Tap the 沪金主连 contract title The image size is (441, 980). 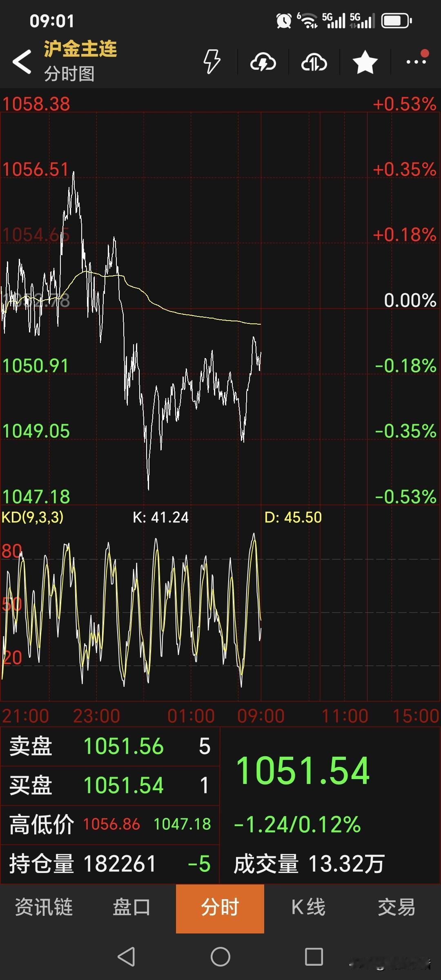(80, 49)
